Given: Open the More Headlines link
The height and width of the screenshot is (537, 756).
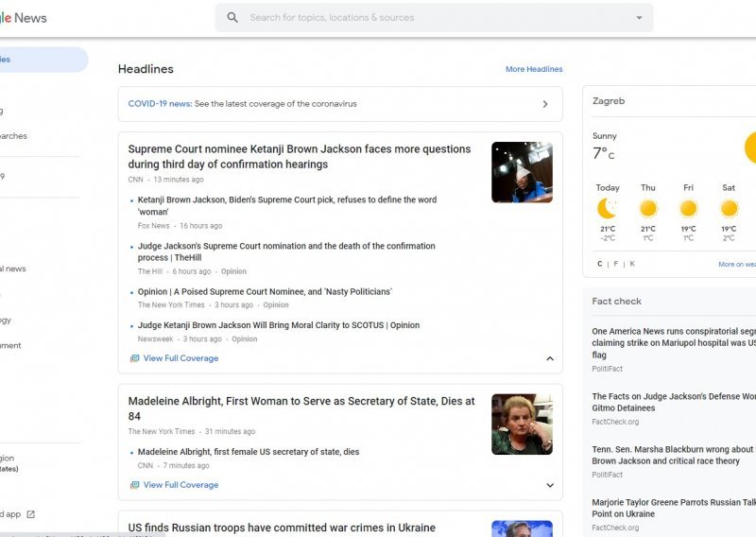Looking at the screenshot, I should [534, 69].
